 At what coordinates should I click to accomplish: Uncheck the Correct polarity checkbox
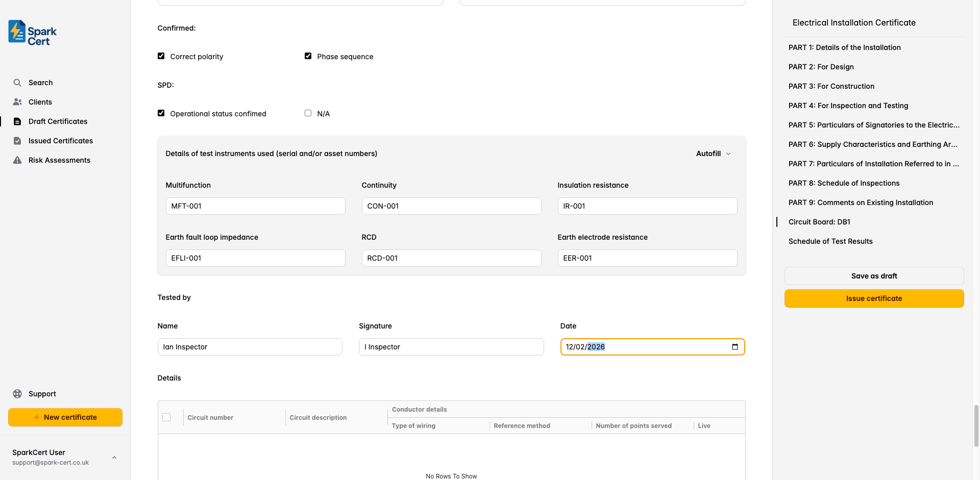pyautogui.click(x=161, y=56)
